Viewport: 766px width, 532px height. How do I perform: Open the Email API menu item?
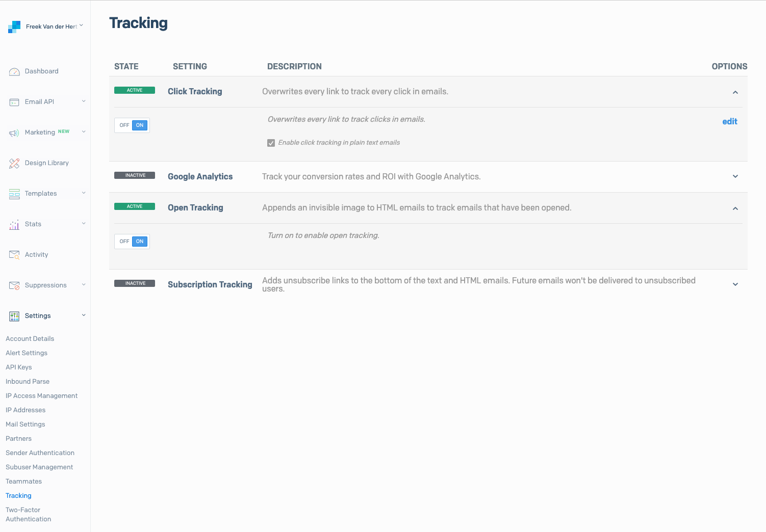39,102
